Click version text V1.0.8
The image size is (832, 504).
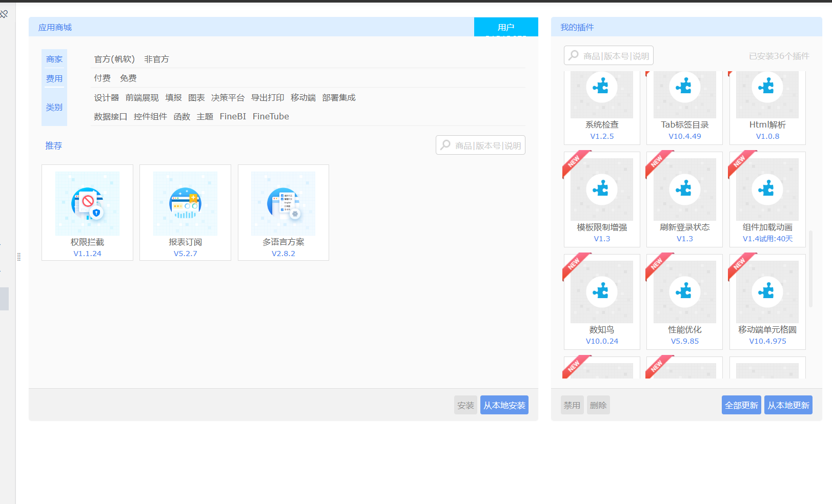767,136
